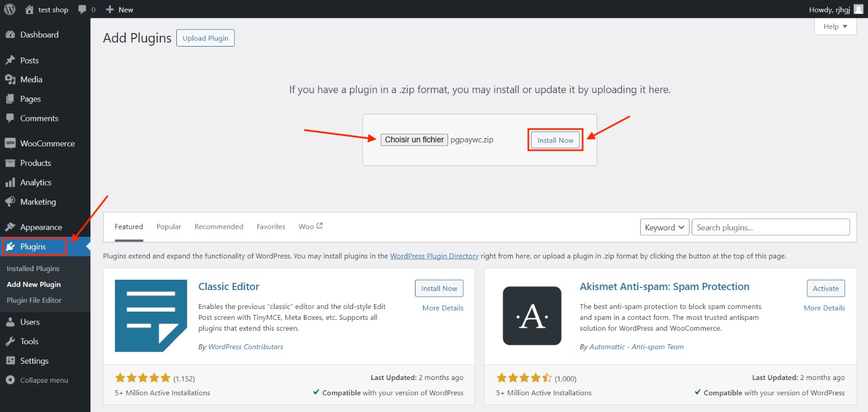Click the user avatar next to Howdy
The width and height of the screenshot is (868, 412).
858,9
